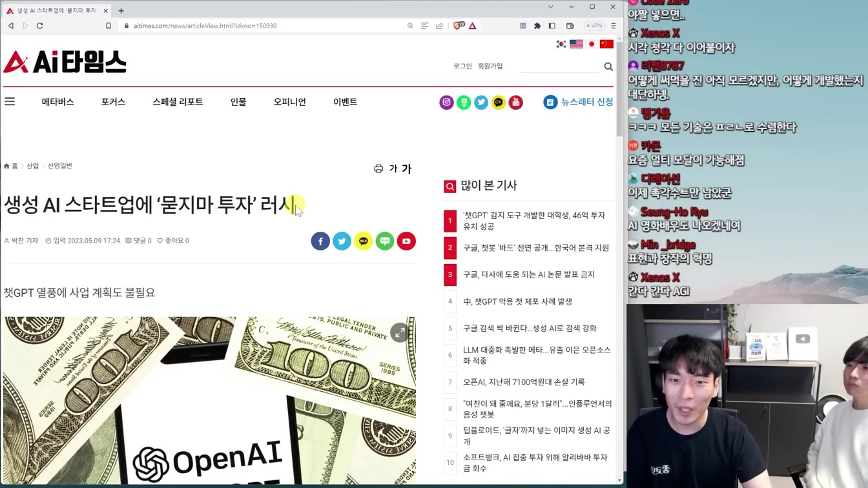This screenshot has height=488, width=868.
Task: Click the AI타임스 site logo
Action: 65,62
